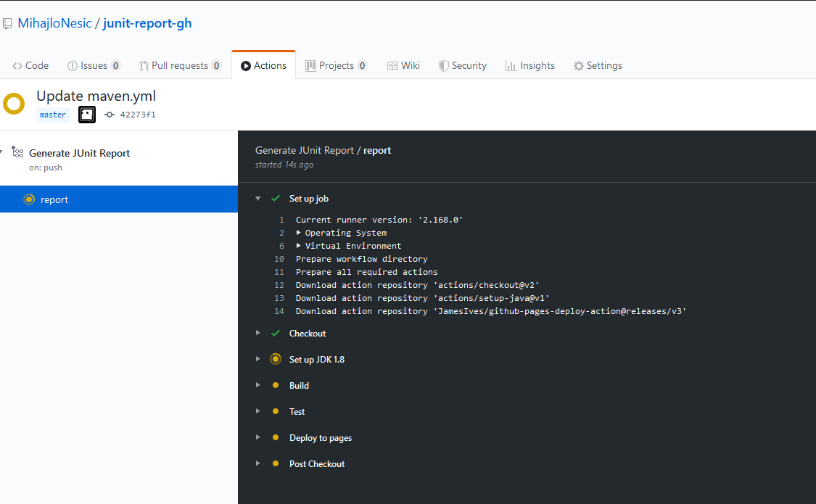Open the master branch label

53,115
